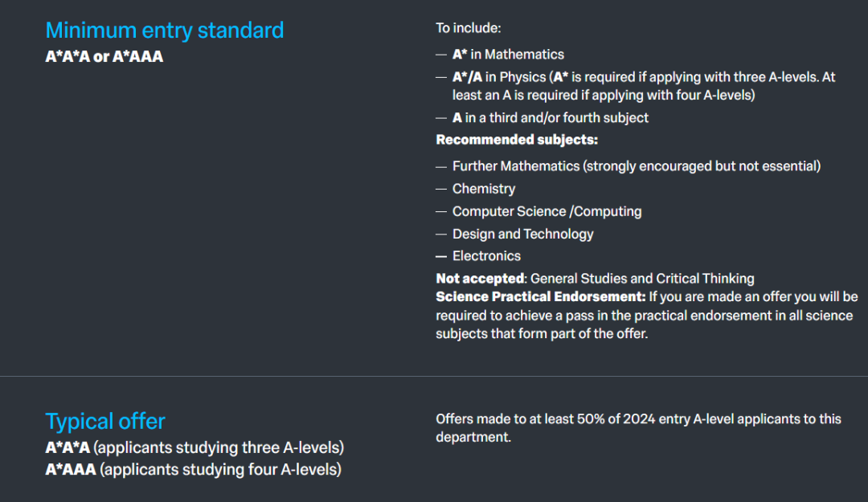Click the dash bullet before Electronics
This screenshot has width=868, height=502.
pos(441,256)
